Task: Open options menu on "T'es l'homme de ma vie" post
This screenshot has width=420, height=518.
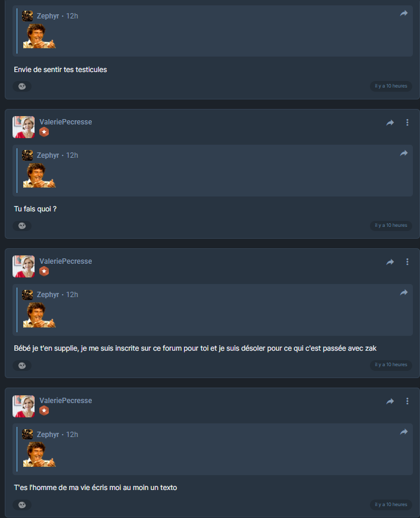Action: 407,401
